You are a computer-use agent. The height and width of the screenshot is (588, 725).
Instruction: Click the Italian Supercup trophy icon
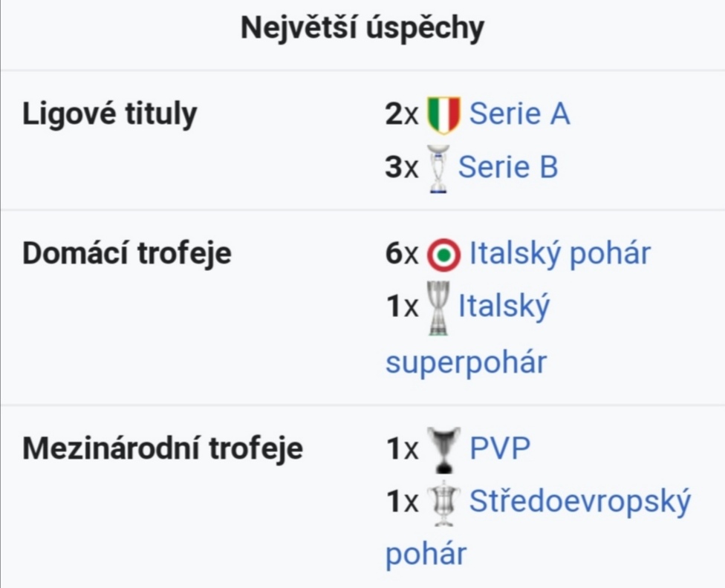coord(438,308)
